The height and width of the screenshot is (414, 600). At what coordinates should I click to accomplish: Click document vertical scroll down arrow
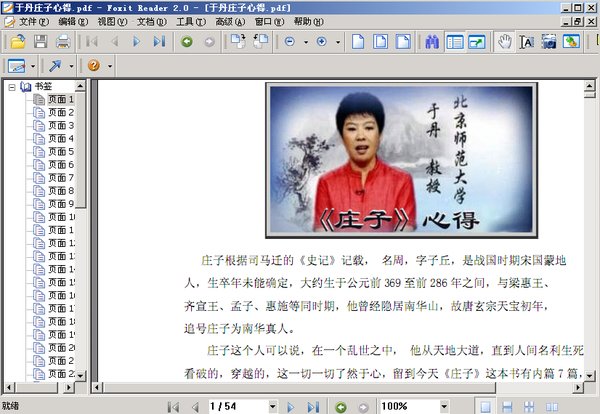tap(590, 376)
